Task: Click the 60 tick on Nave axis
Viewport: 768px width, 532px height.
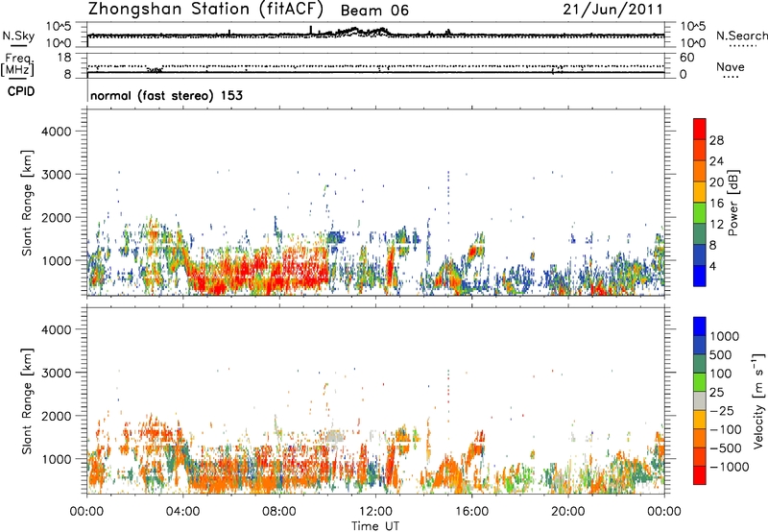Action: (x=686, y=58)
